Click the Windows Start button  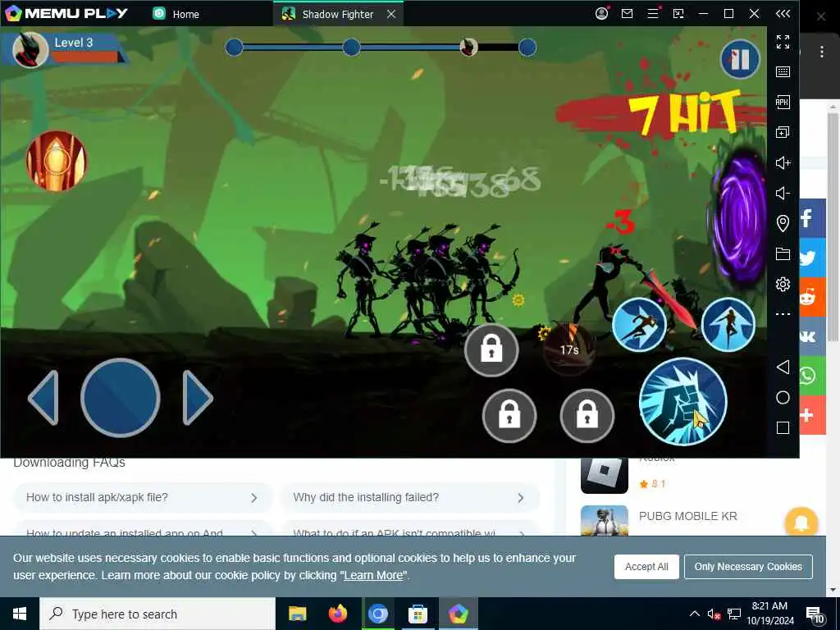[20, 614]
